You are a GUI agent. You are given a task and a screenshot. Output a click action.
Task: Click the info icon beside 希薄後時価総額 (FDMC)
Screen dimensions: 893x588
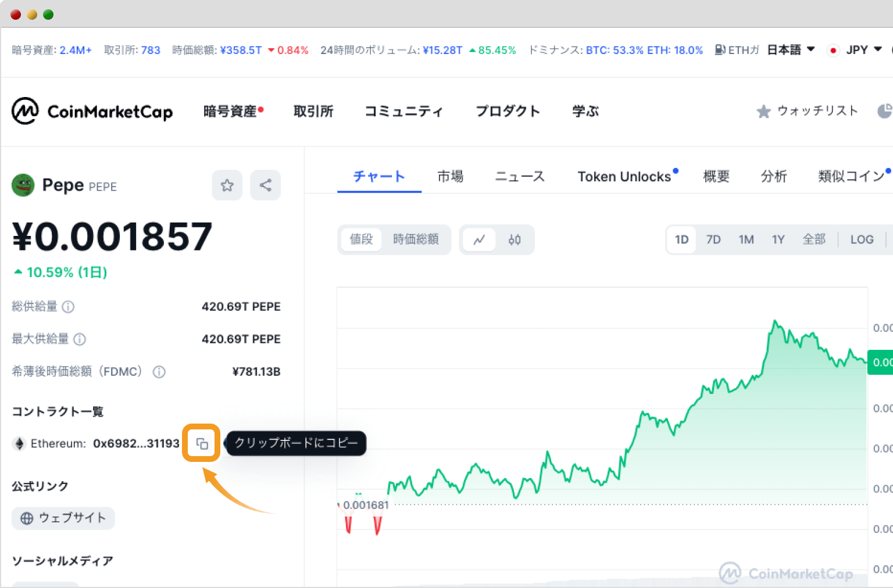pos(159,372)
